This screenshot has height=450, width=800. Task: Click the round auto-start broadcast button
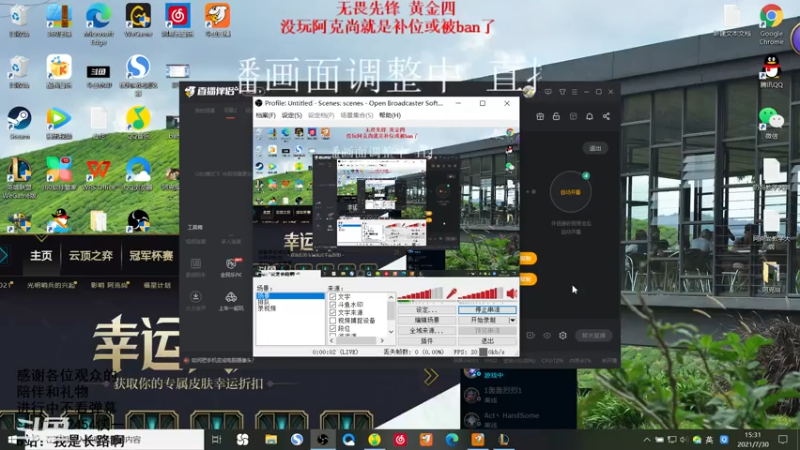pyautogui.click(x=570, y=192)
